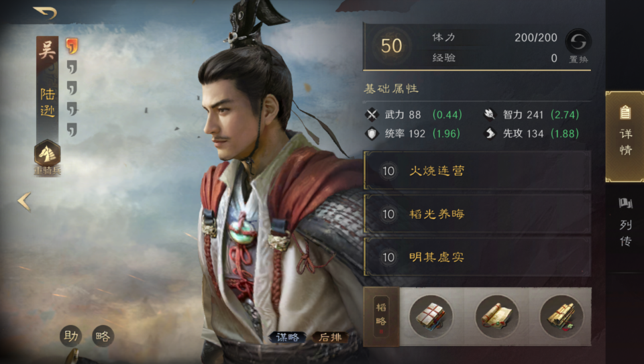The image size is (644, 364).
Task: Go to previous general with left chevron
Action: point(24,202)
